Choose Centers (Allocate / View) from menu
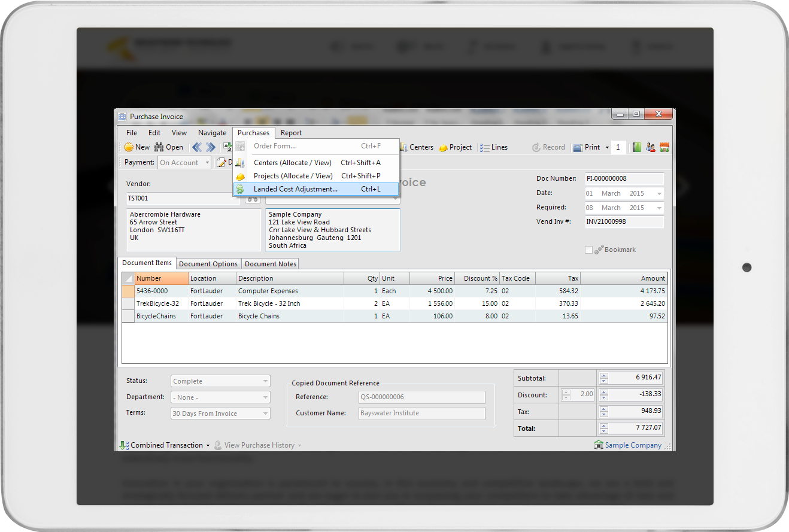This screenshot has width=789, height=532. point(292,163)
